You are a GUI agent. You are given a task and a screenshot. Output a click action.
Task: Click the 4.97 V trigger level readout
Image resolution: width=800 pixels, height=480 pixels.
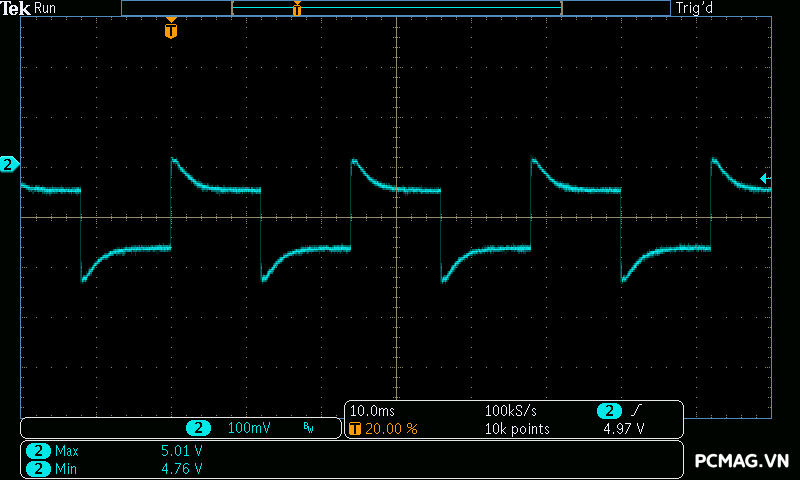click(623, 428)
